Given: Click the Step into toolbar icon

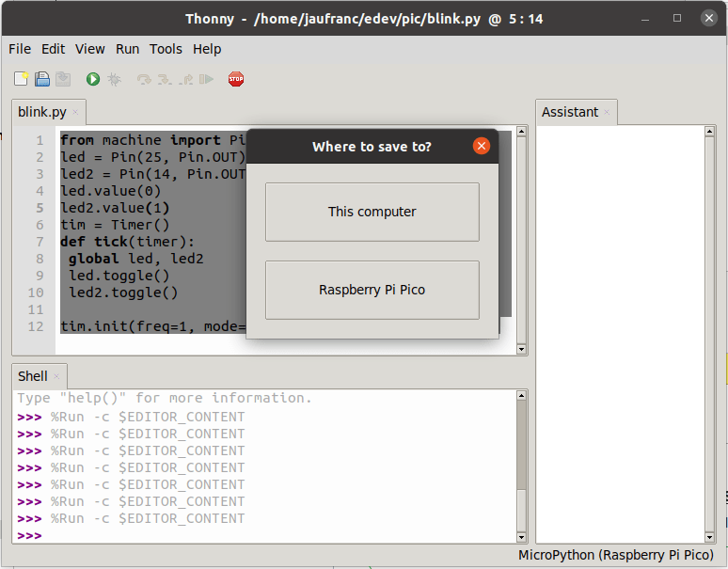Looking at the screenshot, I should click(165, 80).
